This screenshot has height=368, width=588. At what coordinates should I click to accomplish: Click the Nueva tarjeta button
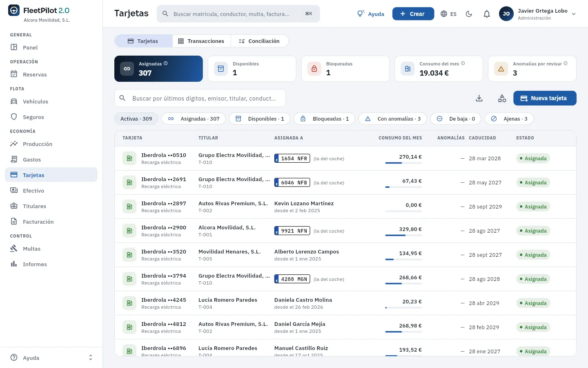pos(545,98)
